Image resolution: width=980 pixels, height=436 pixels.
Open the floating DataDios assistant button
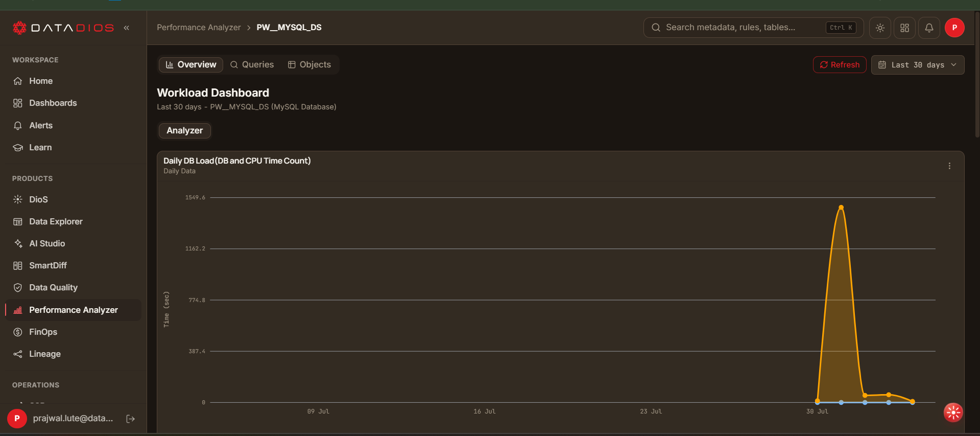coord(953,412)
